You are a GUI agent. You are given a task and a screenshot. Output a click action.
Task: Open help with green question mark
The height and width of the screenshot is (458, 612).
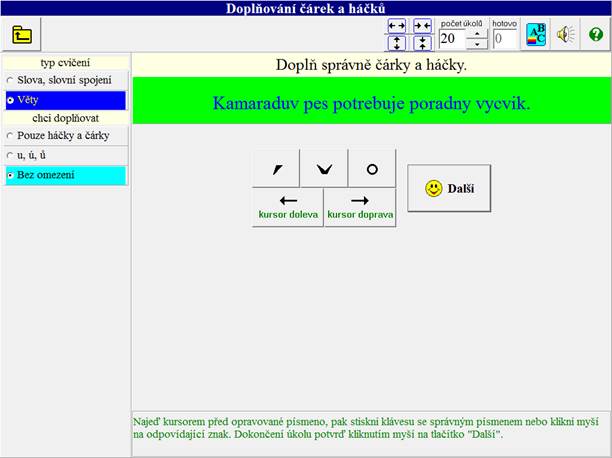coord(596,35)
